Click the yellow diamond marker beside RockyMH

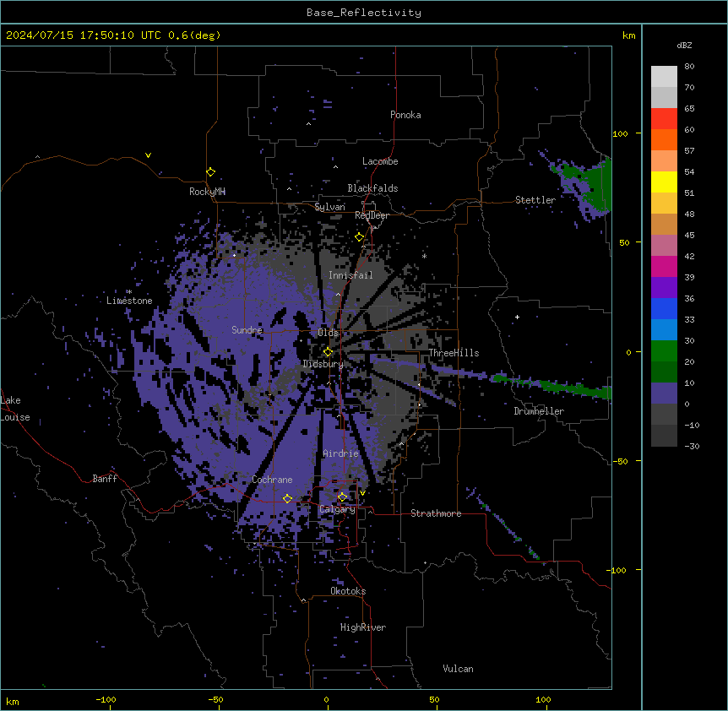point(210,172)
